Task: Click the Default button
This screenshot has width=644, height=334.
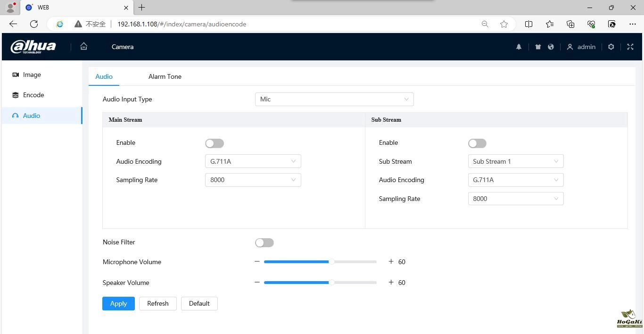Action: pos(199,303)
